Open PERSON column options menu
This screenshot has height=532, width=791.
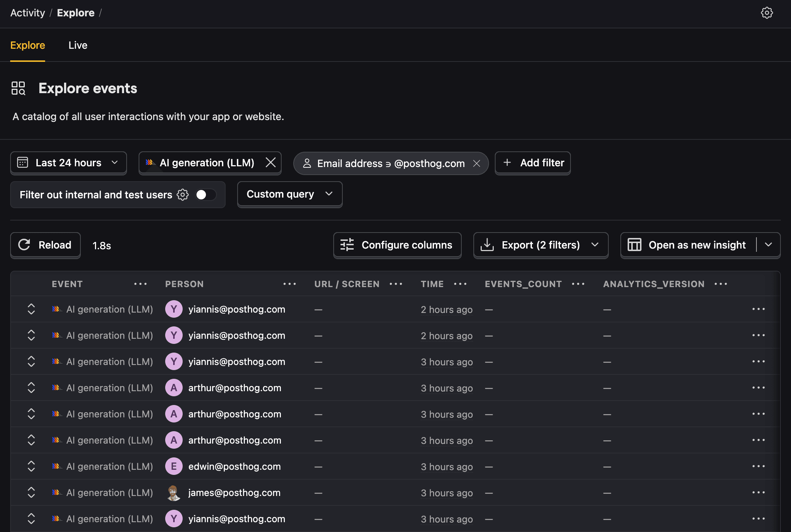pos(290,284)
